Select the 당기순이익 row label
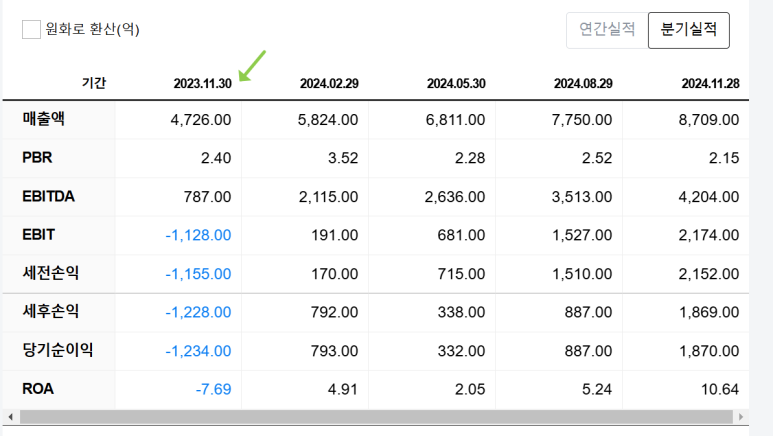773x436 pixels. [x=58, y=350]
